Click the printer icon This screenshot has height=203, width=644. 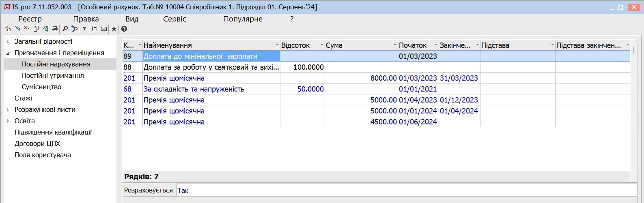[x=55, y=29]
